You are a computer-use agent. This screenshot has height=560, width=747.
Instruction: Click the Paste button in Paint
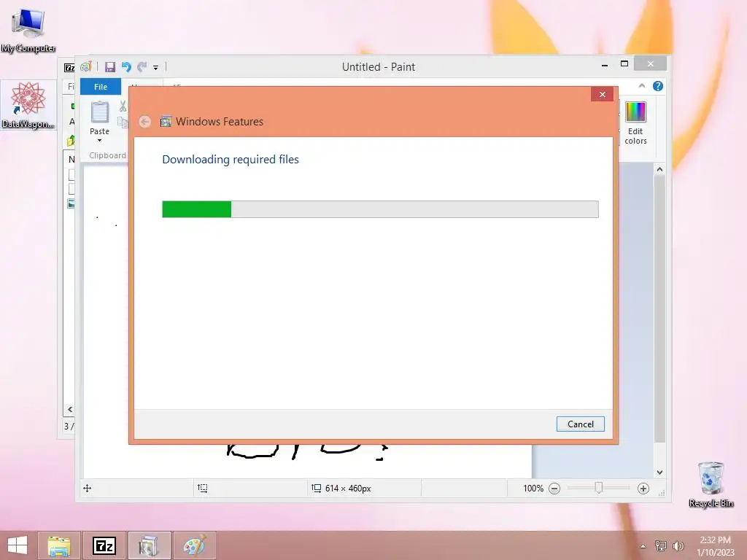[x=99, y=117]
